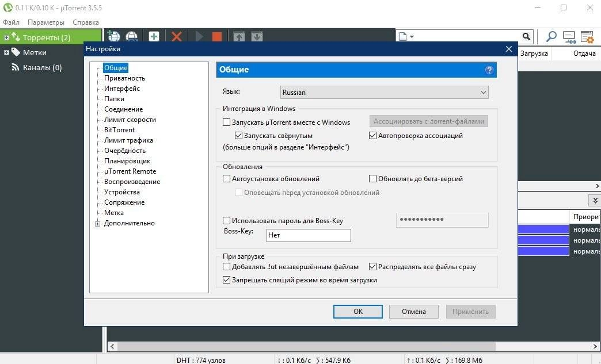601x364 pixels.
Task: Click the red stop torrent icon
Action: tap(217, 37)
